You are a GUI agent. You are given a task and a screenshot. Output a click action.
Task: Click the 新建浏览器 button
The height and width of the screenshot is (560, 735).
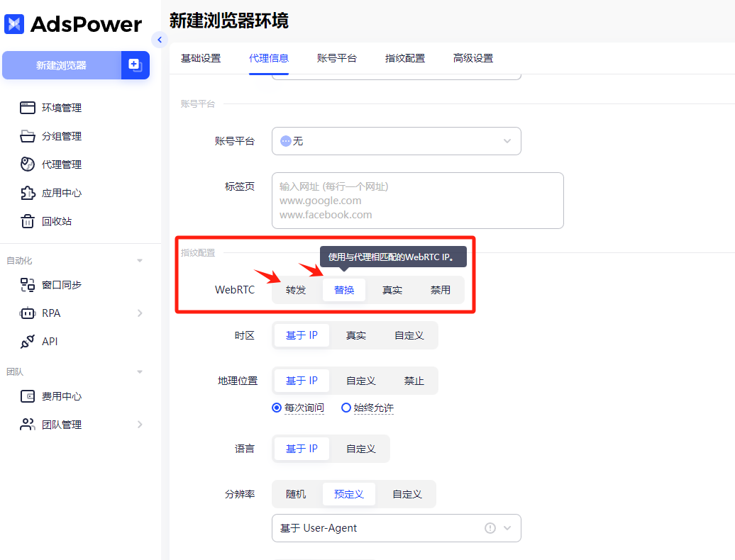[62, 65]
